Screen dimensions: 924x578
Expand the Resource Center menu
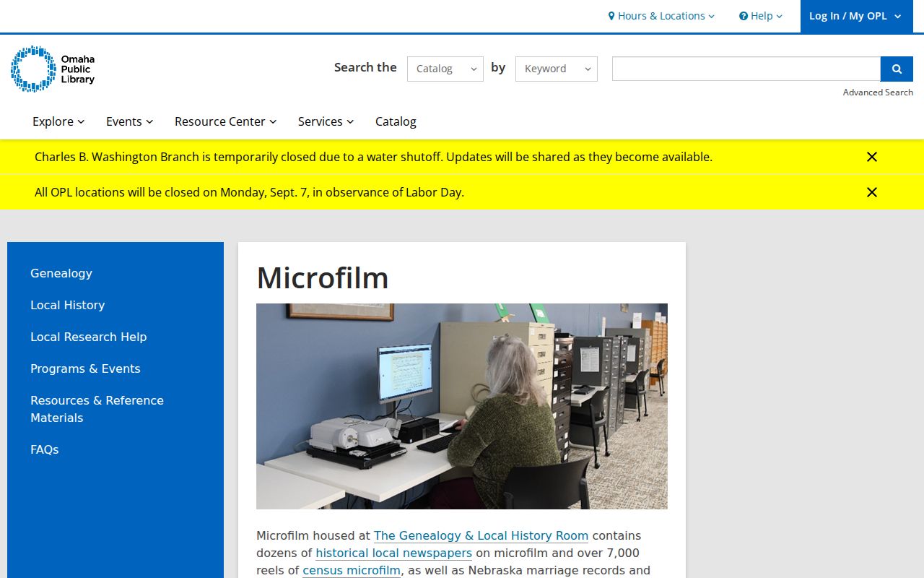[x=226, y=121]
